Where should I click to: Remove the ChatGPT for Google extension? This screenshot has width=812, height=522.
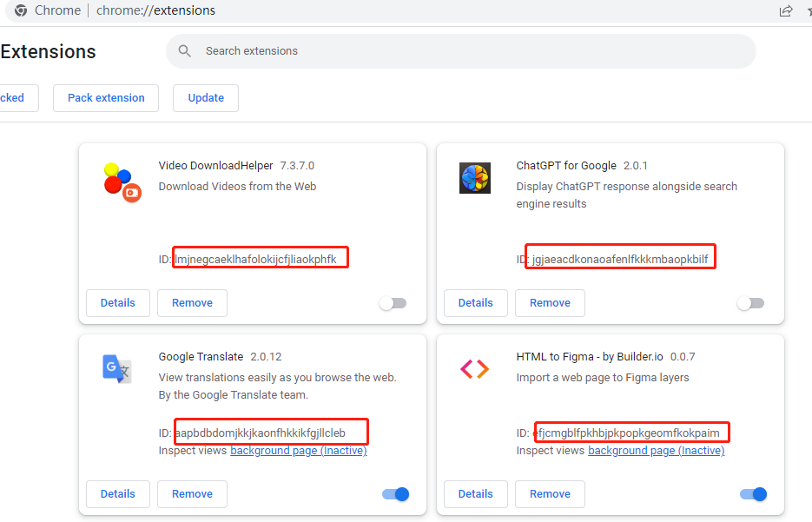point(550,303)
